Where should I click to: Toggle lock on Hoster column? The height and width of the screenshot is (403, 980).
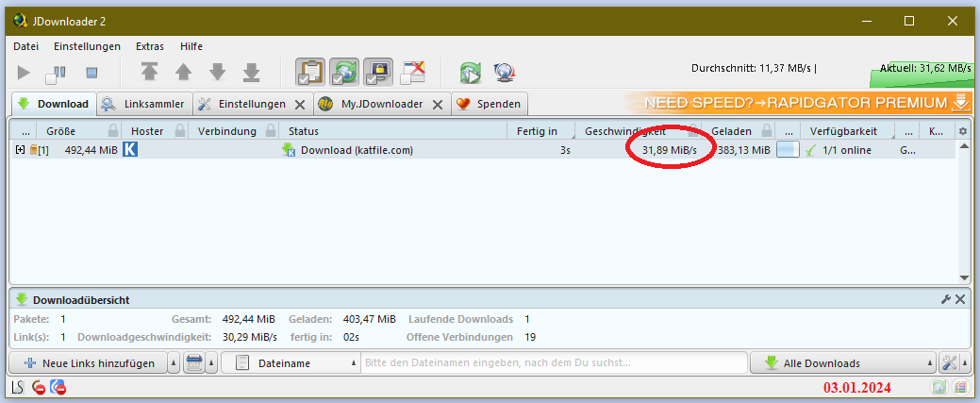click(x=180, y=131)
